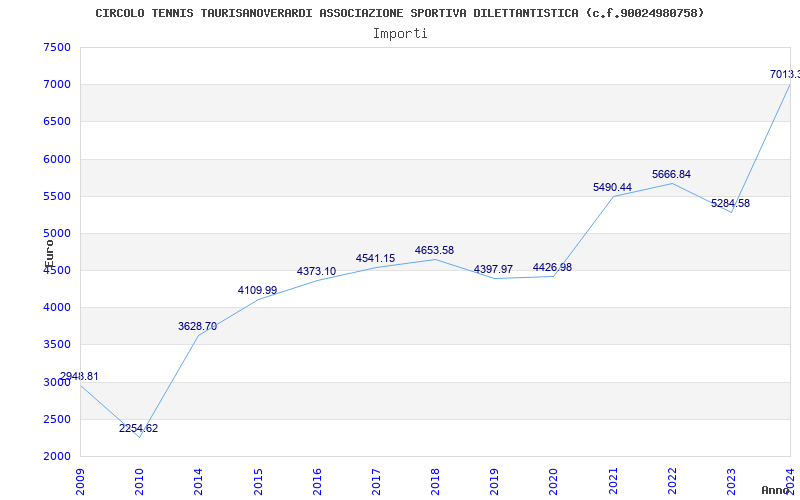The width and height of the screenshot is (800, 500).
Task: Click the data label 4397.97
Action: tap(493, 269)
